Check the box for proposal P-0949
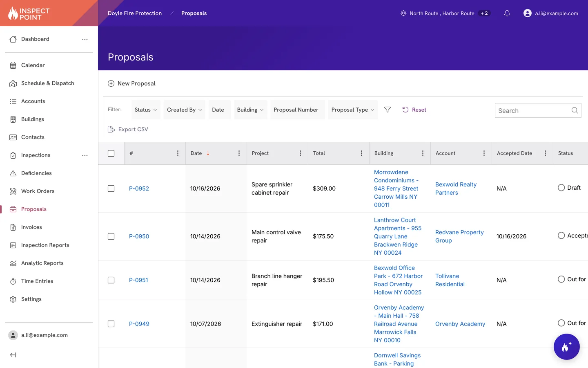The image size is (588, 368). [x=111, y=324]
